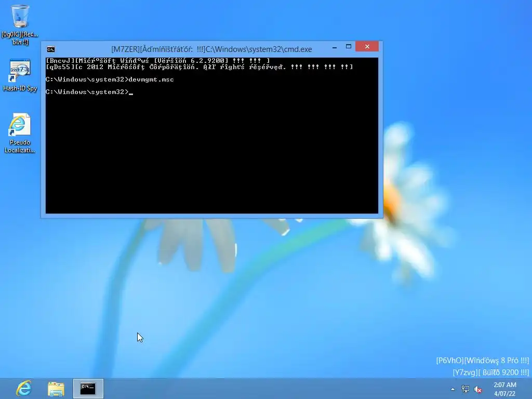Open the cmd.exe system menu icon
This screenshot has width=532, height=399.
tap(51, 49)
